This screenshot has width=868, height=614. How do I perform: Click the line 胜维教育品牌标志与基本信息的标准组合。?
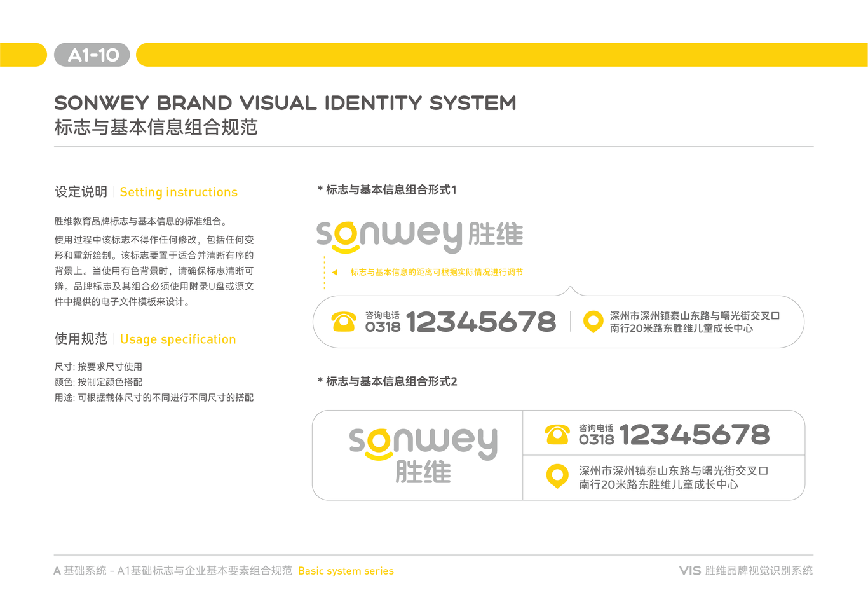pos(140,221)
